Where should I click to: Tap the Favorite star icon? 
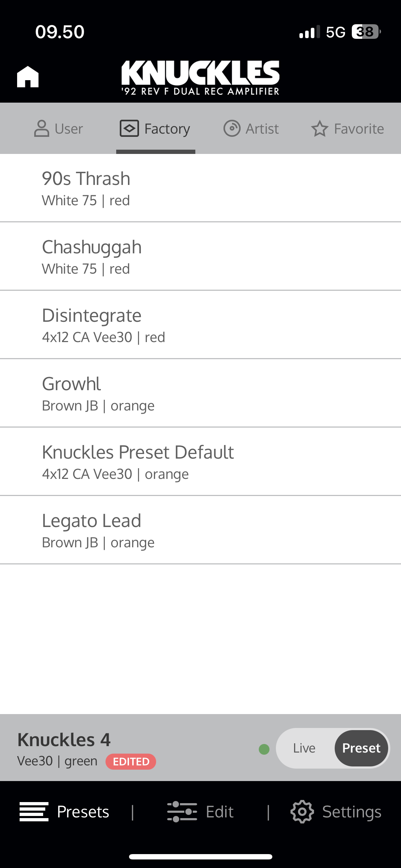[x=319, y=129]
